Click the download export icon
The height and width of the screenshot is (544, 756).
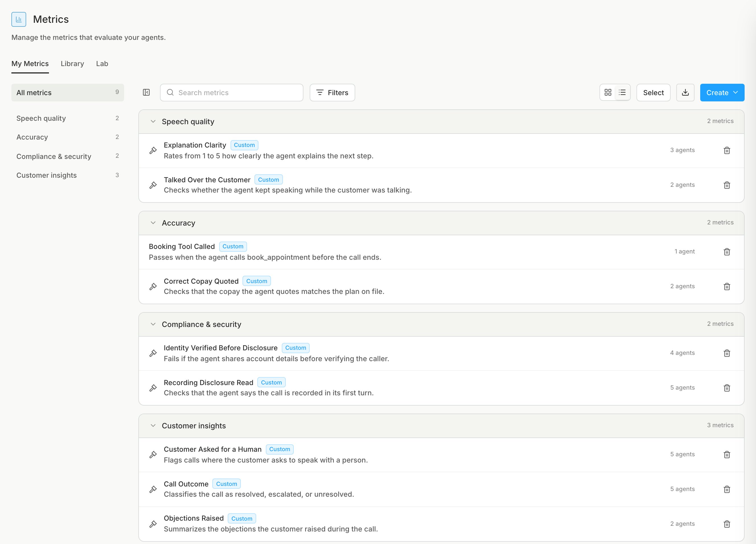click(685, 92)
